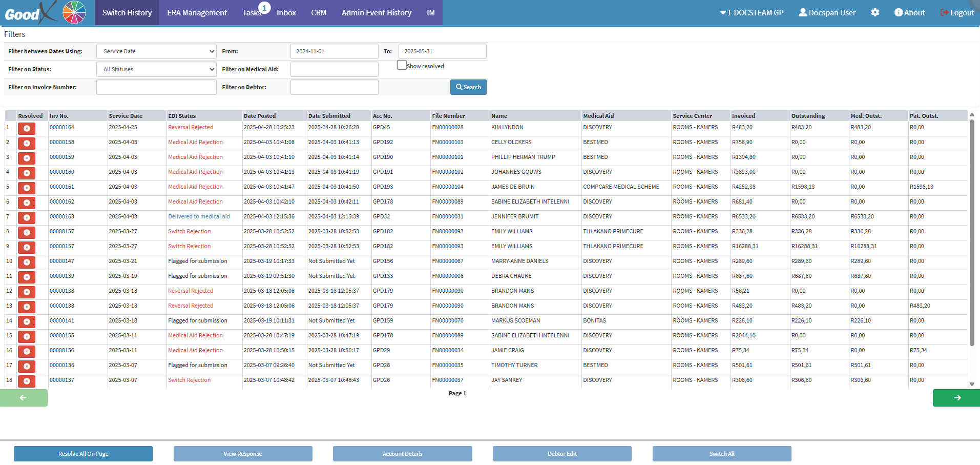The height and width of the screenshot is (465, 980).
Task: Click resolved icon for invoice 00000155
Action: [x=27, y=336]
